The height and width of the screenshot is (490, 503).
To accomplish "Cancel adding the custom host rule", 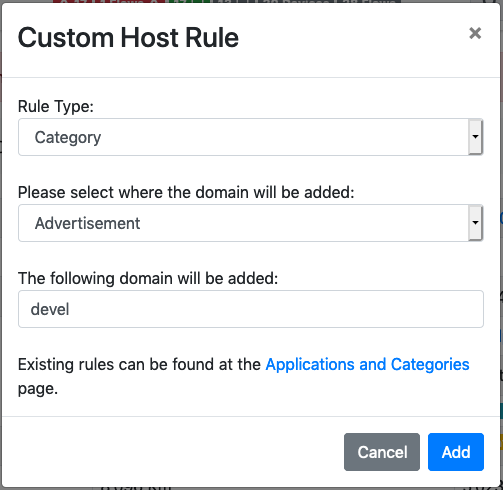I will [382, 452].
